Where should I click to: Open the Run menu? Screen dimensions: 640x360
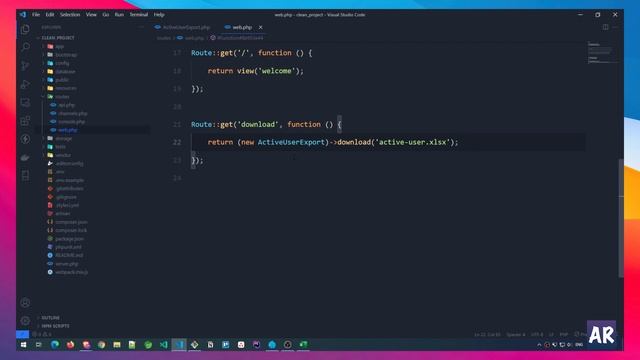click(119, 14)
